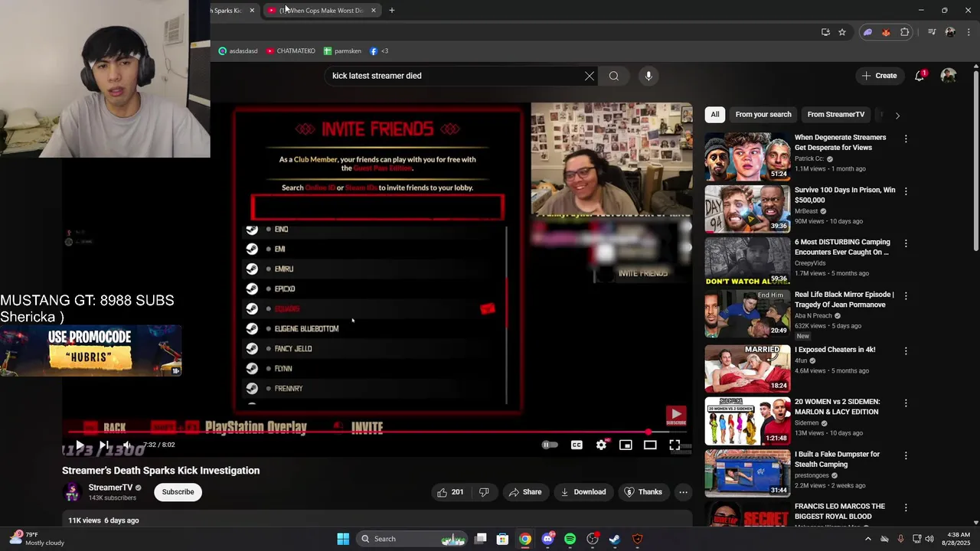Viewport: 980px width, 551px height.
Task: Open Microsoft Store from taskbar
Action: pos(502,539)
